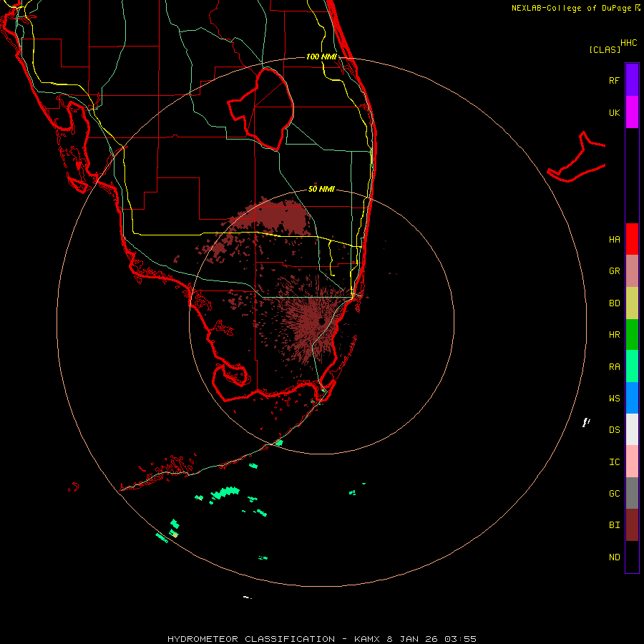
Task: Select the gray GC legend swatch
Action: coord(632,493)
